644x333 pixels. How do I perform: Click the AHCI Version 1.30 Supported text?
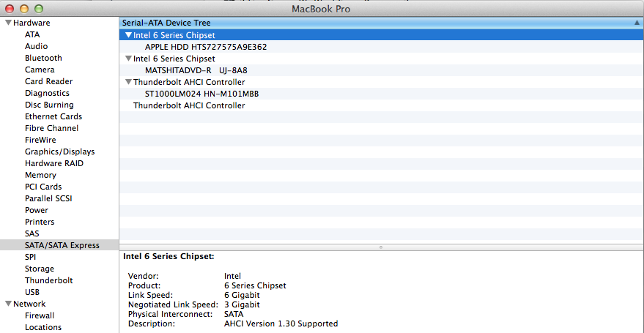pyautogui.click(x=281, y=323)
